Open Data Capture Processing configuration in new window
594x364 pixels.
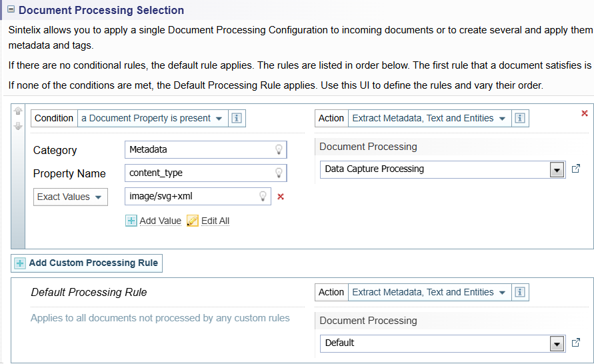[x=576, y=169]
